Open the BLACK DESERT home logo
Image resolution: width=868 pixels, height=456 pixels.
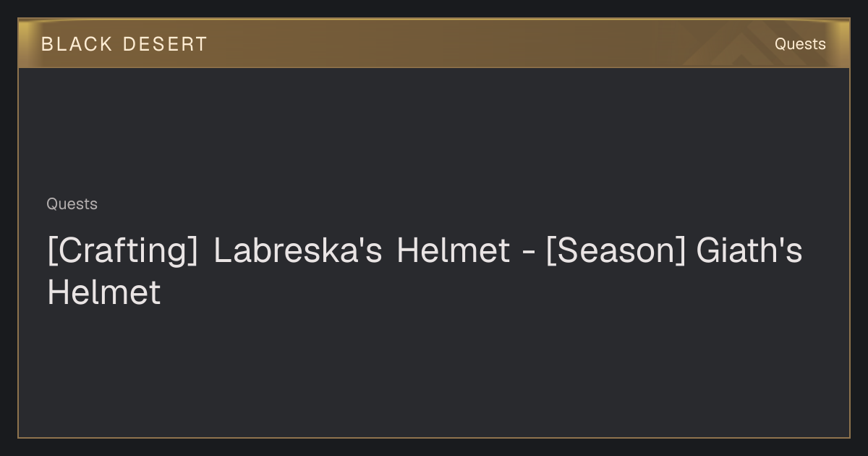(124, 44)
